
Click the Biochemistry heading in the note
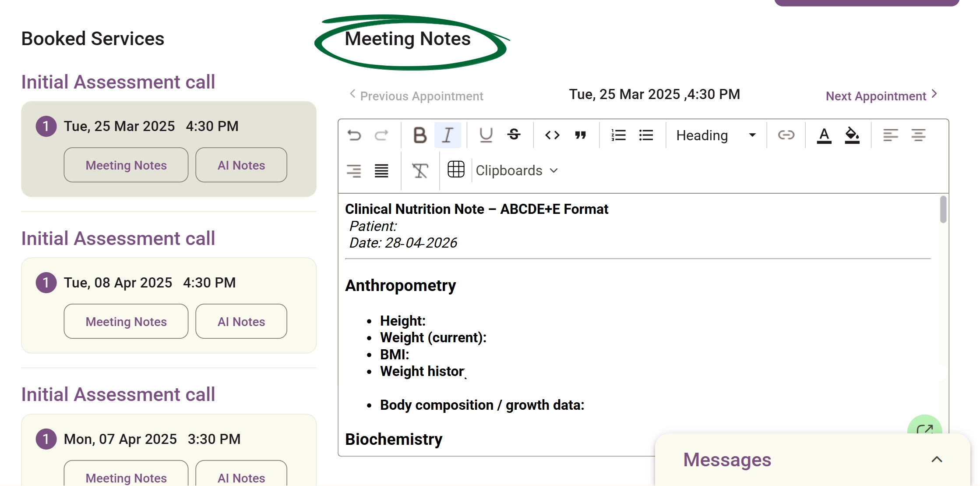[x=394, y=439]
